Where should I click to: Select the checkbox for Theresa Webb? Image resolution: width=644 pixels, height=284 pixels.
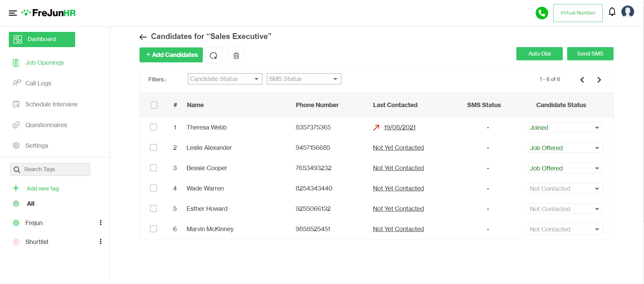[x=153, y=127]
